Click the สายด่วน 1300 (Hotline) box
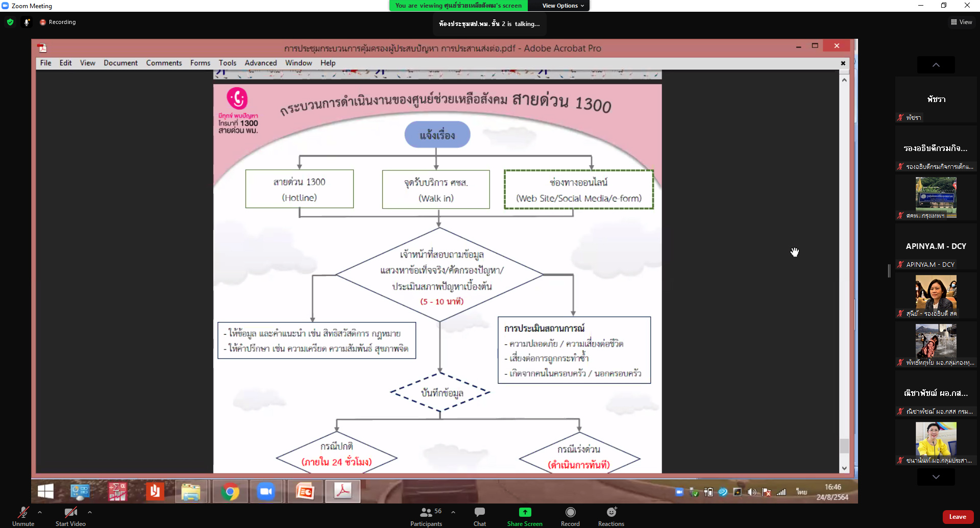The height and width of the screenshot is (528, 980). click(x=300, y=189)
